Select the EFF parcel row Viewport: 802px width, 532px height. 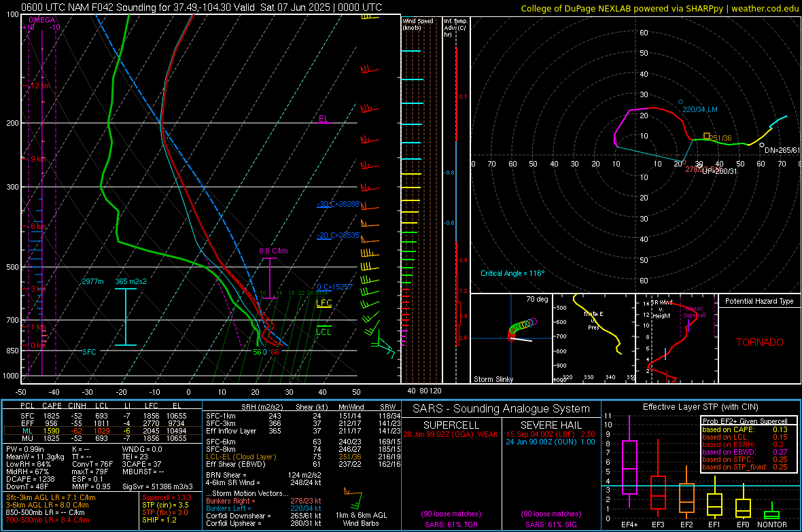pyautogui.click(x=103, y=423)
